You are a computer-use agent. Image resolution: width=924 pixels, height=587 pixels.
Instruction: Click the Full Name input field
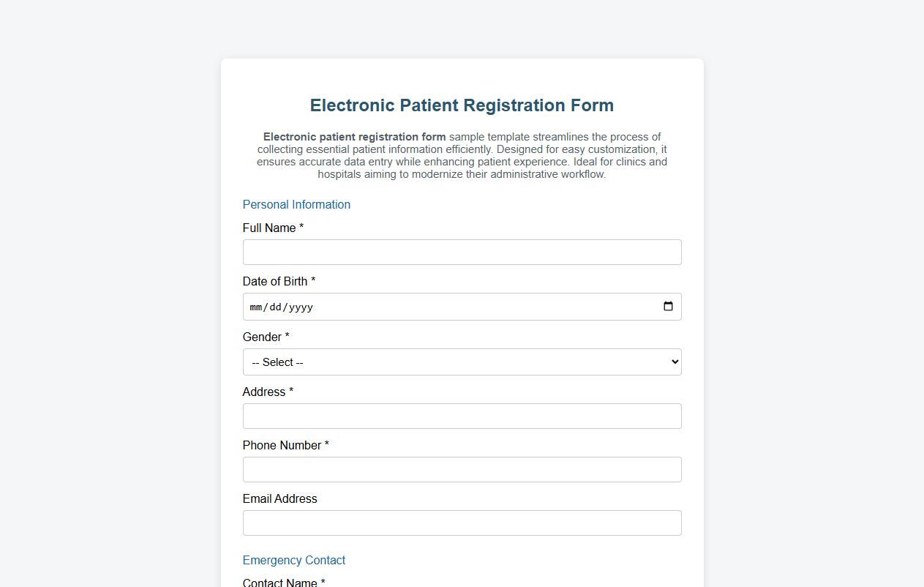[462, 252]
